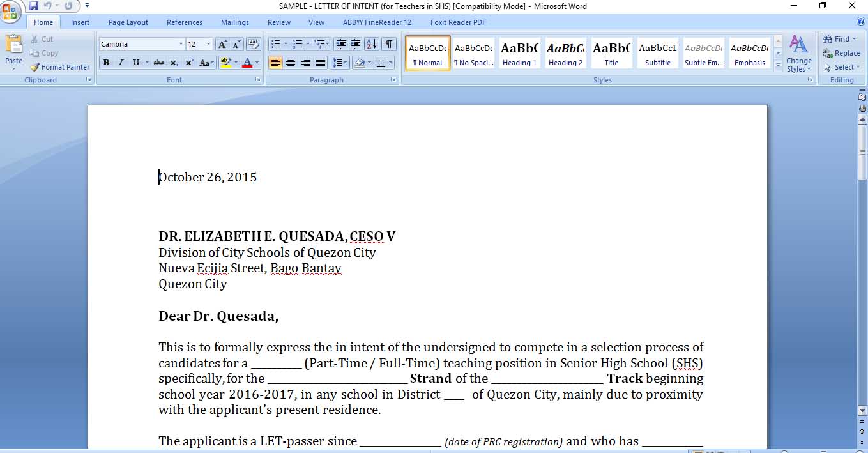868x453 pixels.
Task: Open Styles pane launcher
Action: pos(811,80)
